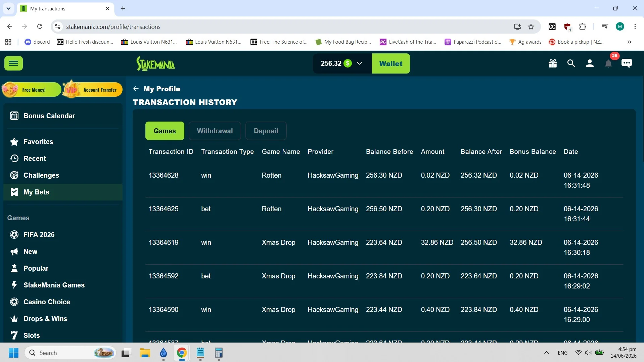Screen dimensions: 644x362
Task: Open the discord bookmark
Action: (x=37, y=42)
